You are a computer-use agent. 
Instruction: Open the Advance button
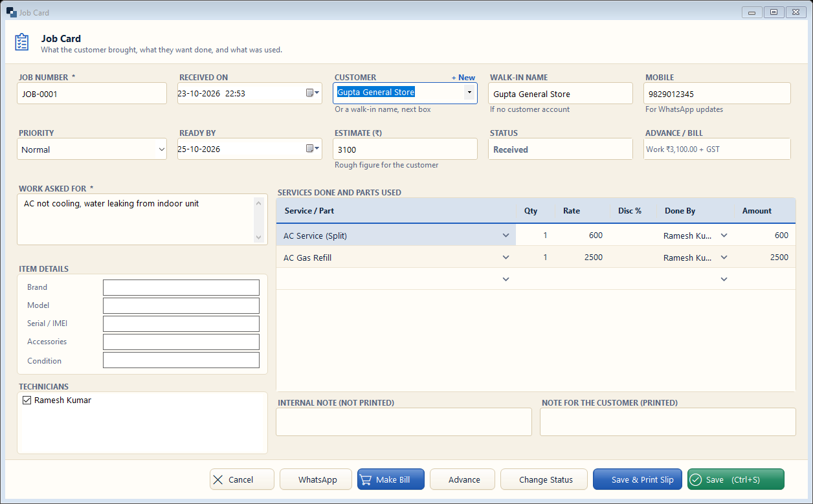[463, 479]
